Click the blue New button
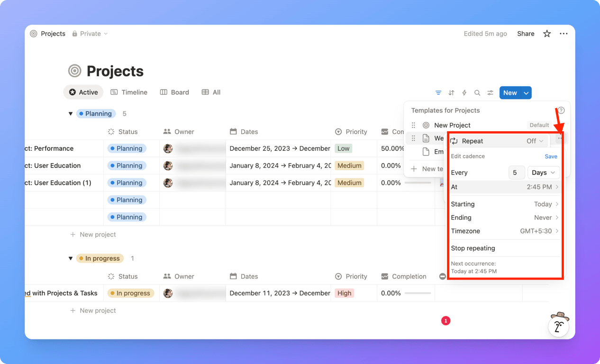600x364 pixels. [510, 93]
